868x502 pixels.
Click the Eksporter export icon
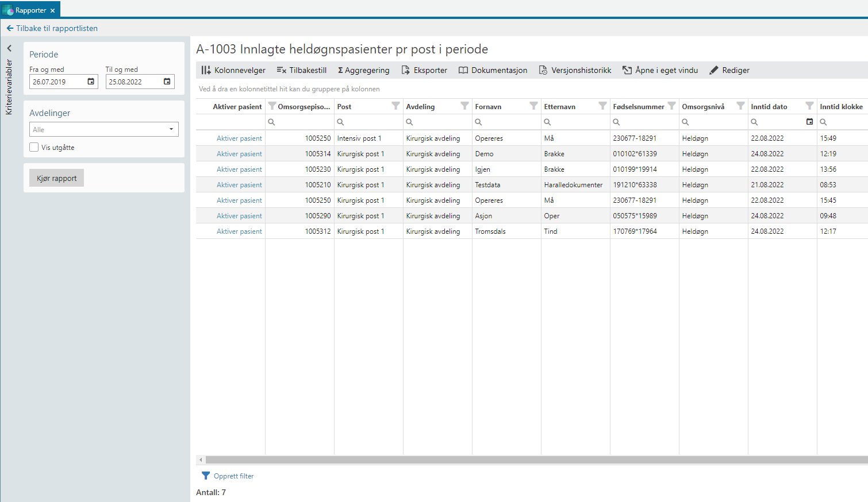click(x=405, y=70)
